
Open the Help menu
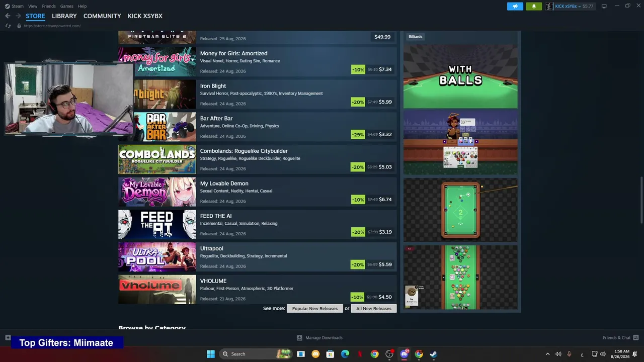click(x=82, y=6)
